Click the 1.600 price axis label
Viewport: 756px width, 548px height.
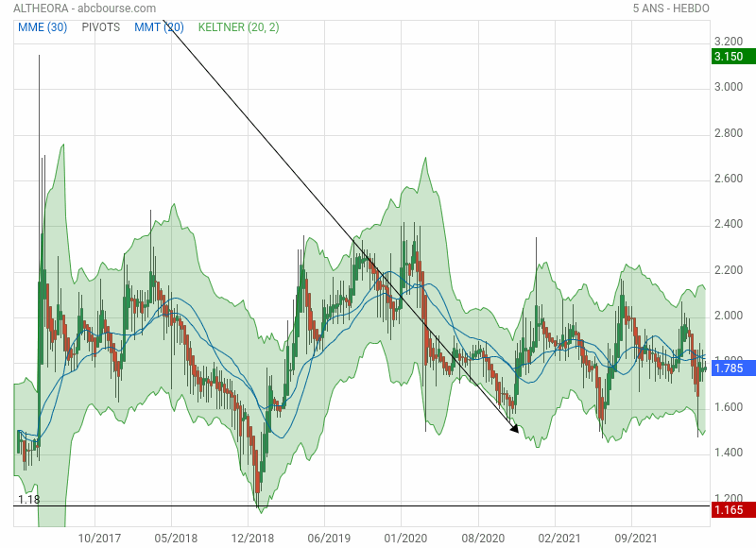[729, 407]
